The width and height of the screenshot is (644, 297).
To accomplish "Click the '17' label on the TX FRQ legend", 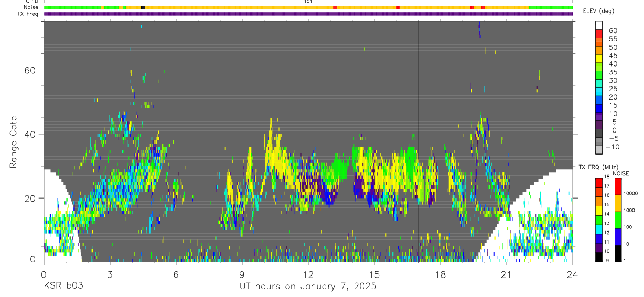I will click(x=606, y=185).
